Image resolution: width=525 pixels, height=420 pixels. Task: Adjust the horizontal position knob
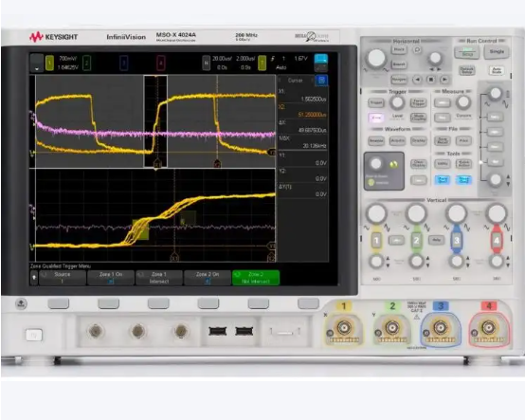pyautogui.click(x=435, y=58)
